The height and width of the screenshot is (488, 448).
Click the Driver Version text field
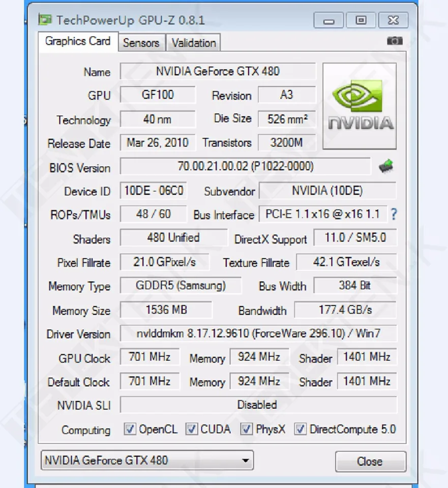pos(258,333)
